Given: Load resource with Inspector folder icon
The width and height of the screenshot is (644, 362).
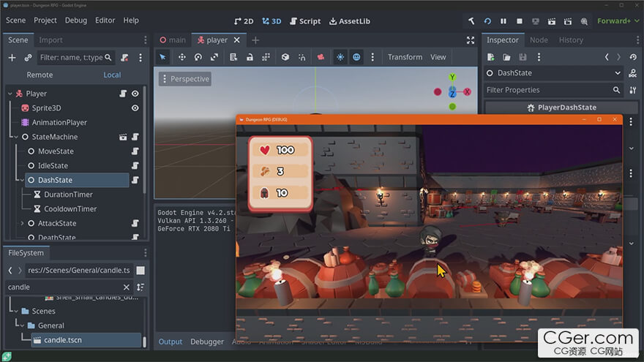Looking at the screenshot, I should coord(506,57).
